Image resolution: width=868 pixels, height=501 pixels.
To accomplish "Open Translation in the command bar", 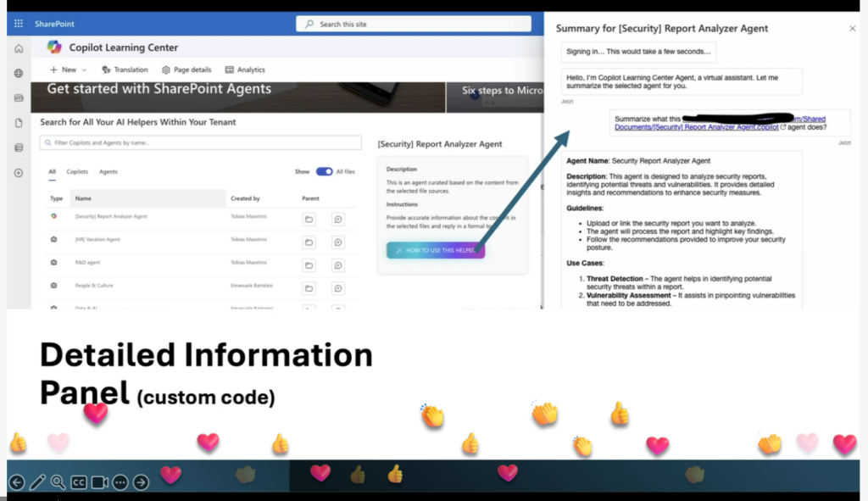I will point(125,70).
